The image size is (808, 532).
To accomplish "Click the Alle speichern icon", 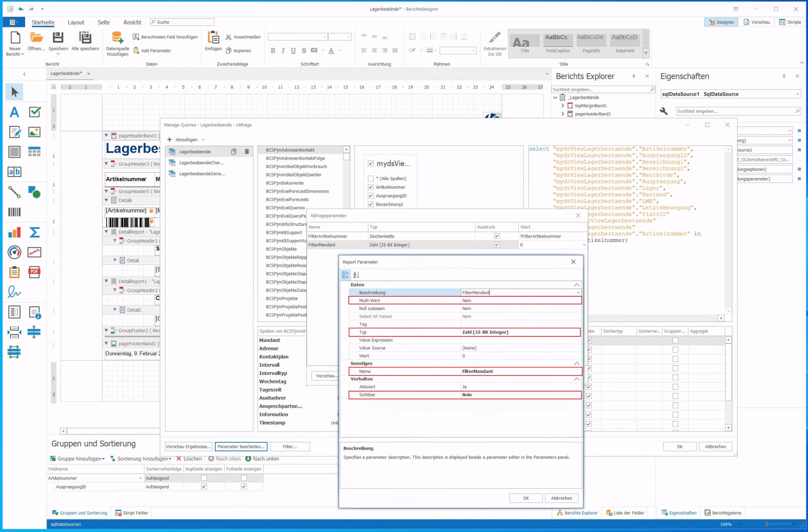I will (x=85, y=38).
